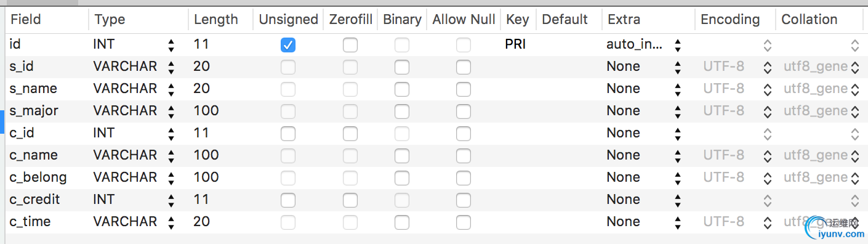Check Binary for c_belong field
Viewport: 868px width, 244px height.
tap(402, 177)
